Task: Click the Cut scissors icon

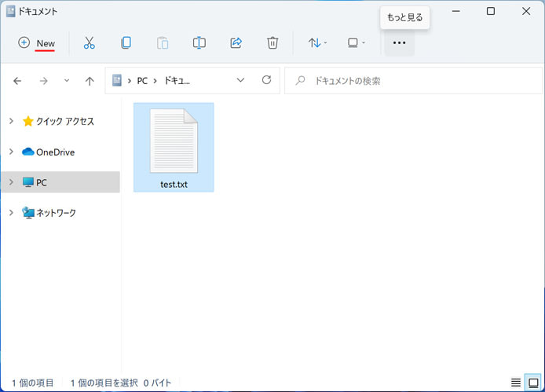Action: click(x=89, y=43)
